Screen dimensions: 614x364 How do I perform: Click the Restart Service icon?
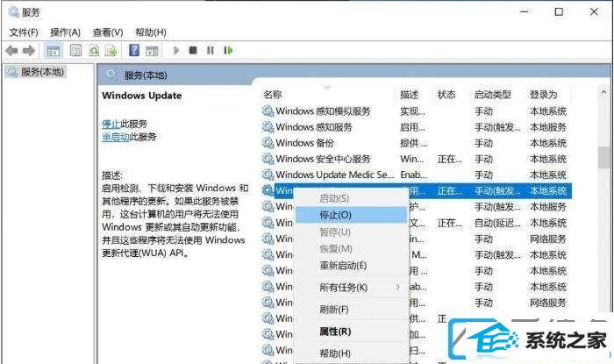(x=228, y=50)
